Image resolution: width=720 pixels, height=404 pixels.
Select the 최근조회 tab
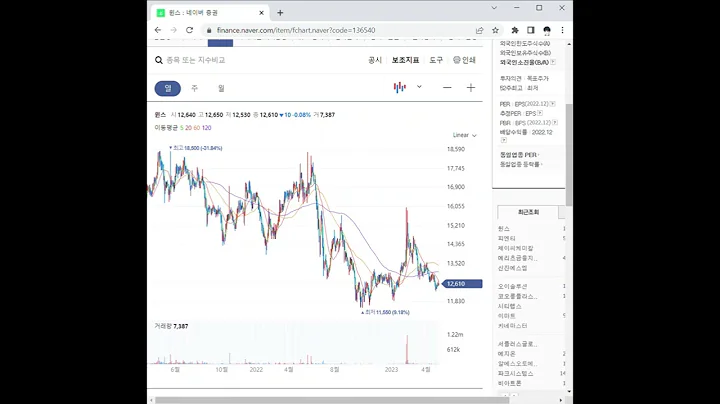[x=528, y=212]
